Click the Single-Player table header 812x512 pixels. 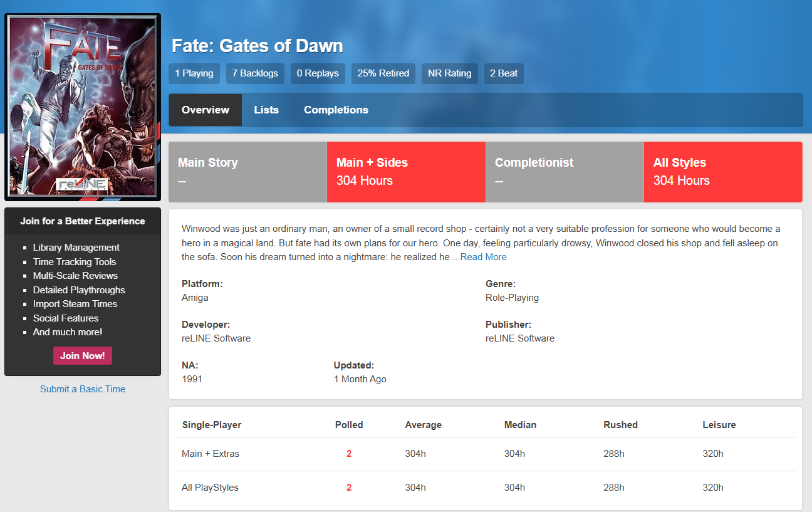(x=212, y=425)
